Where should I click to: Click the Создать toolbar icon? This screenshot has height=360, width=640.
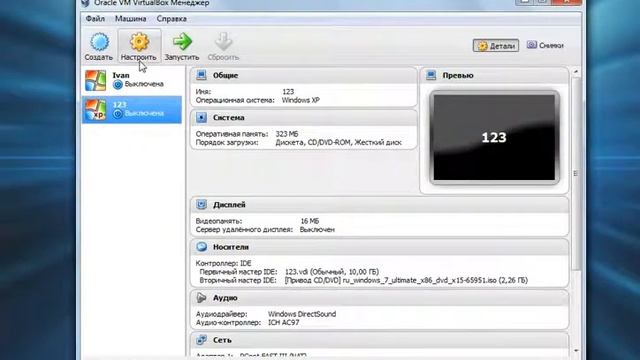click(x=99, y=42)
